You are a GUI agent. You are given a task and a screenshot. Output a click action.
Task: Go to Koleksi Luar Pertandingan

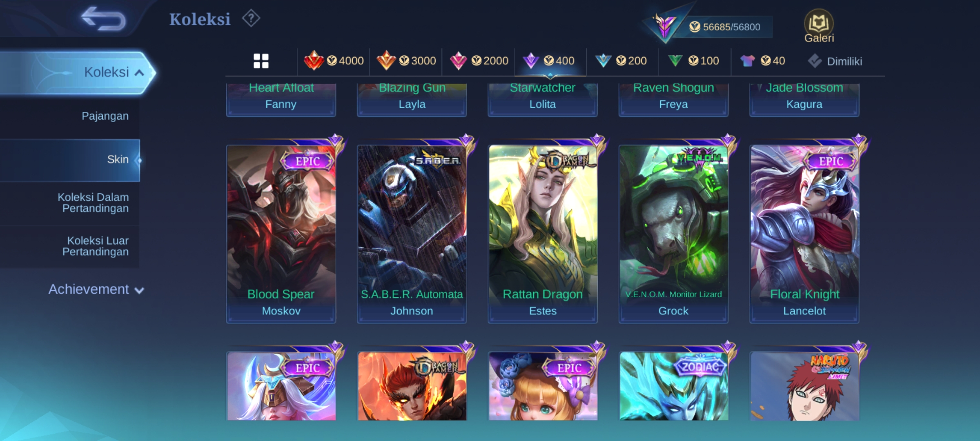[x=96, y=246]
